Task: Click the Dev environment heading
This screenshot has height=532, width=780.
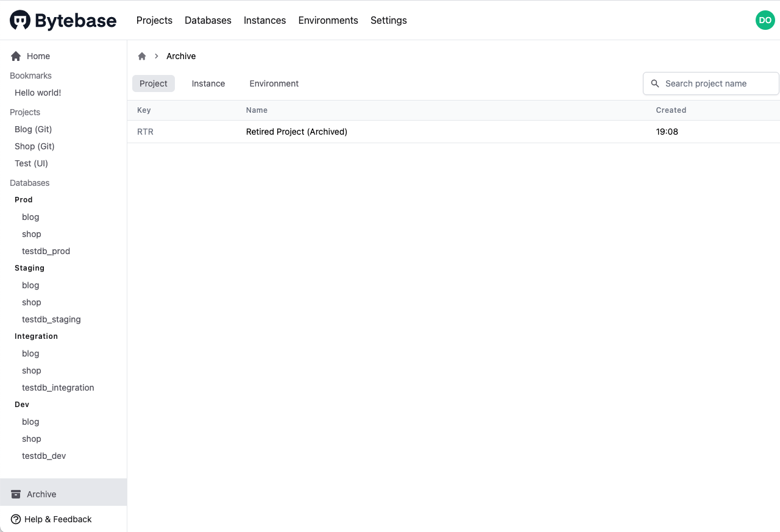Action: [22, 405]
